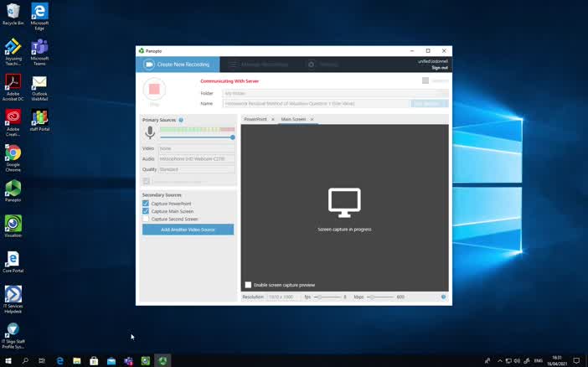Click the microphone icon in Primary Sources
Image resolution: width=588 pixels, height=367 pixels.
tap(151, 132)
